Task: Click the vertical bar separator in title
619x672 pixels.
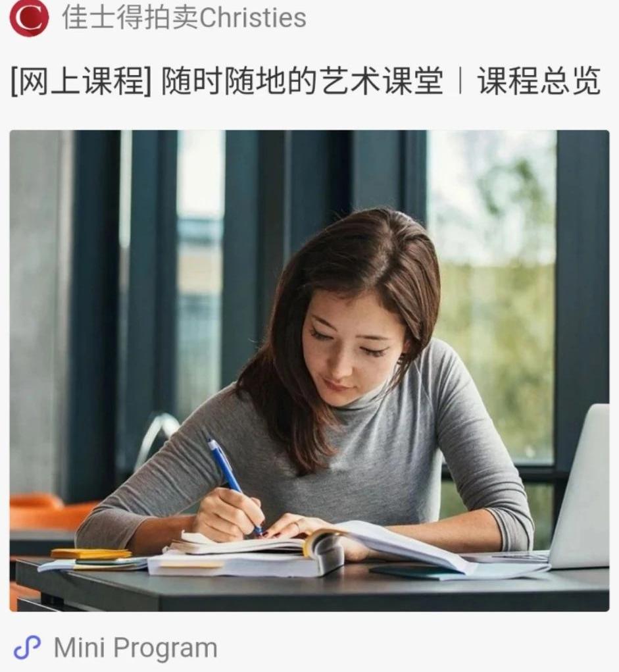Action: [460, 81]
